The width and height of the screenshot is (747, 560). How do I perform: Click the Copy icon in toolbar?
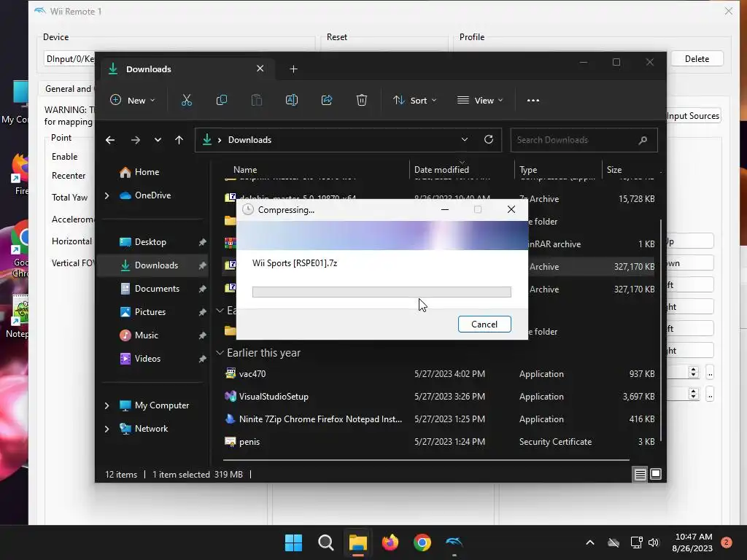pyautogui.click(x=222, y=100)
